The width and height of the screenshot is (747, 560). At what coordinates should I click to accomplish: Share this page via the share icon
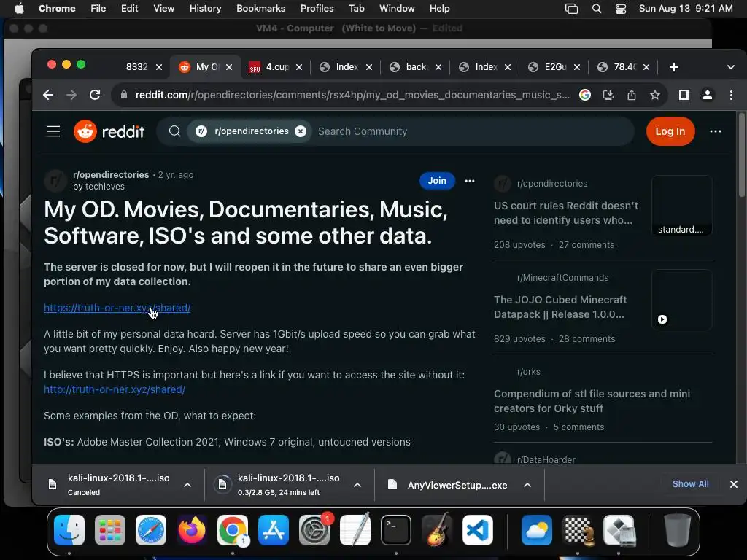pyautogui.click(x=632, y=95)
